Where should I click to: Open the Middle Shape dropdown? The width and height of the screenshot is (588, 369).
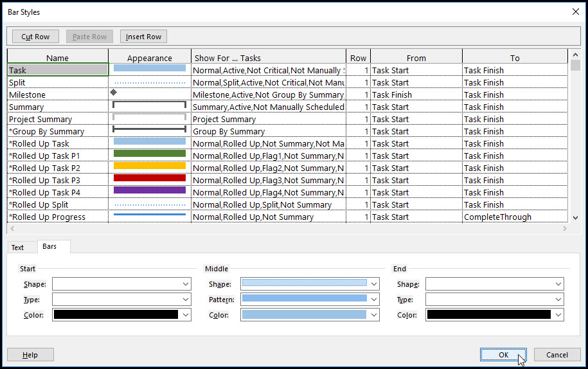[x=310, y=284]
